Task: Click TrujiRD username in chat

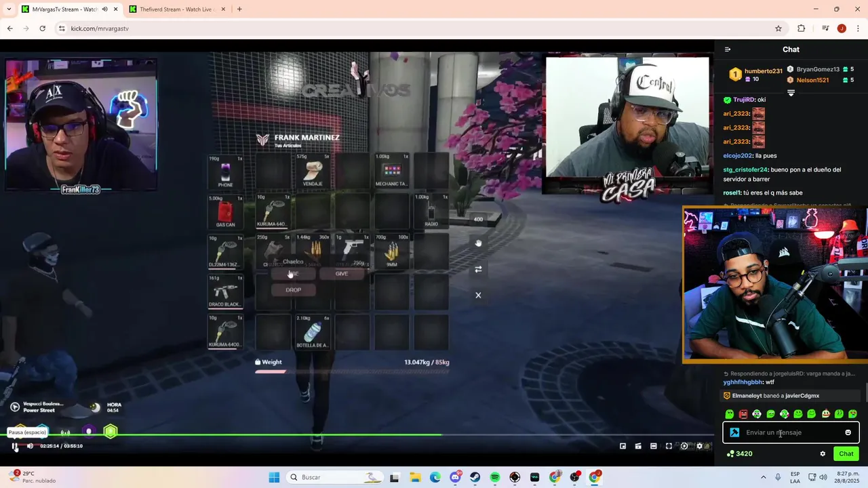Action: 744,100
